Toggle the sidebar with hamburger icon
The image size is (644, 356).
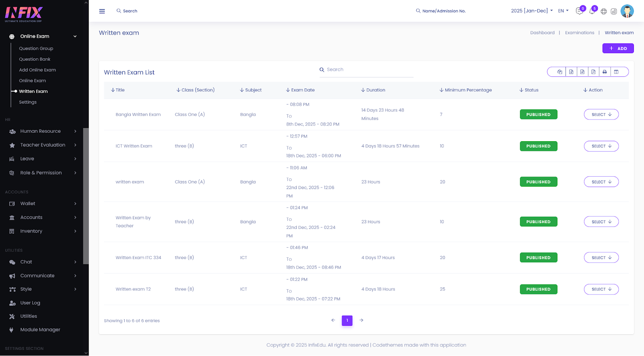click(102, 11)
